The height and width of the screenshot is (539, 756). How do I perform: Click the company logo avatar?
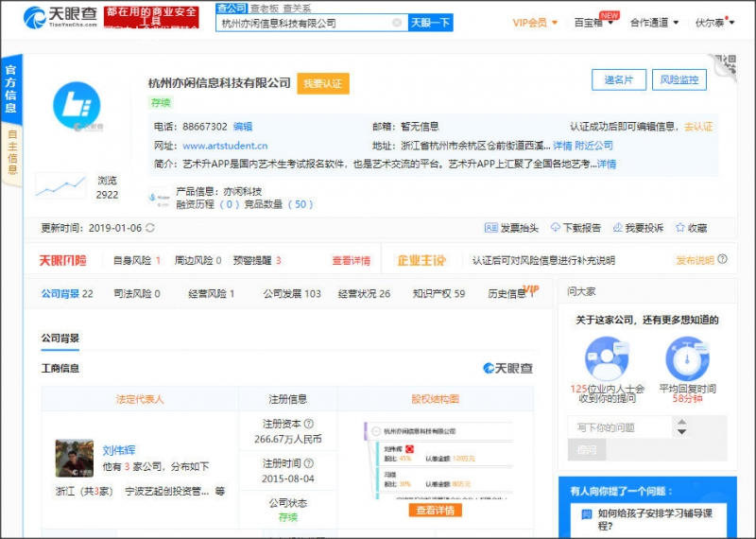tap(77, 106)
